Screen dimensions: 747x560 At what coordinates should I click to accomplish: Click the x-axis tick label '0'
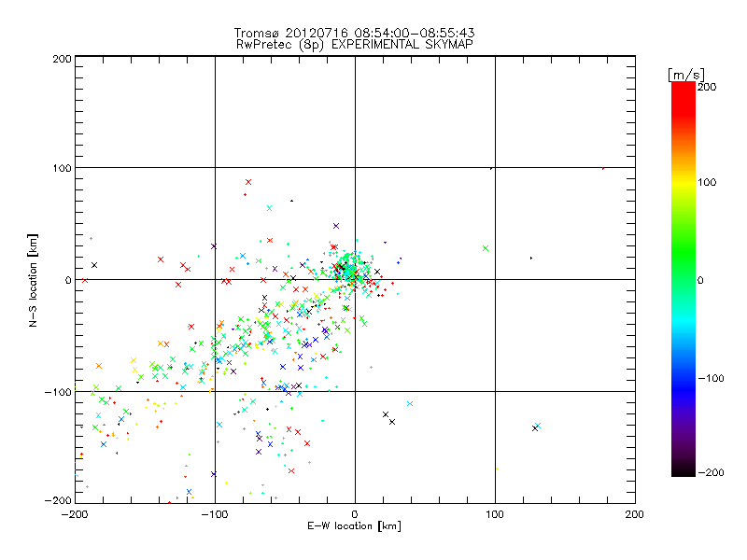(x=355, y=514)
